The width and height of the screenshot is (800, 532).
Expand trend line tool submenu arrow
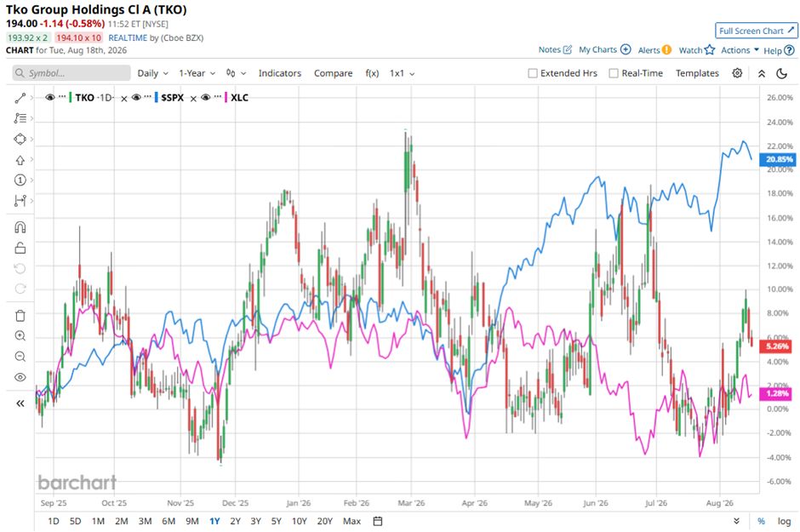tap(31, 98)
